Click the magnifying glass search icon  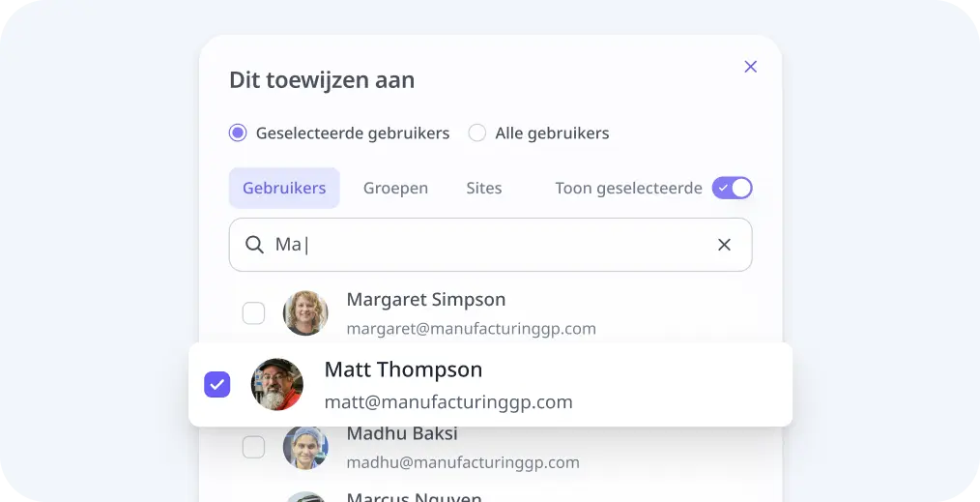click(x=254, y=245)
